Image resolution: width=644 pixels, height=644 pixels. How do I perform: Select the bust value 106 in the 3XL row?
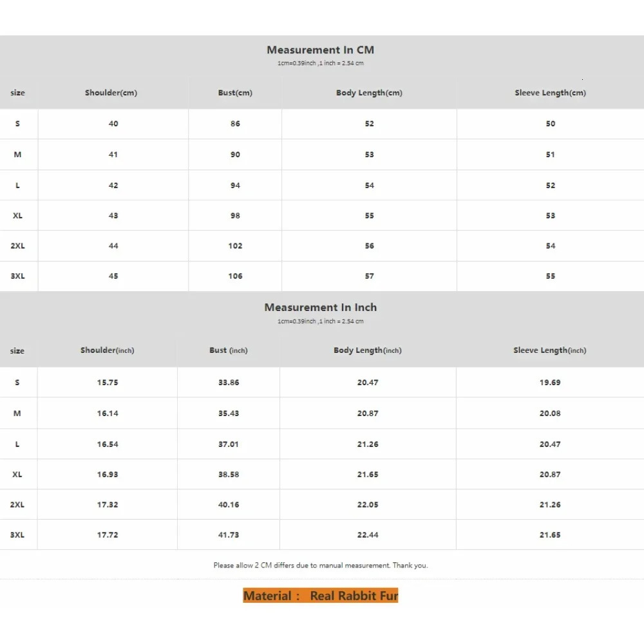pyautogui.click(x=235, y=276)
